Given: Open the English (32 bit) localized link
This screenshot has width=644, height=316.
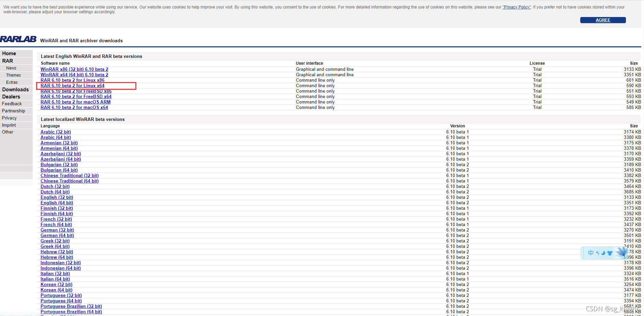Looking at the screenshot, I should 57,197.
